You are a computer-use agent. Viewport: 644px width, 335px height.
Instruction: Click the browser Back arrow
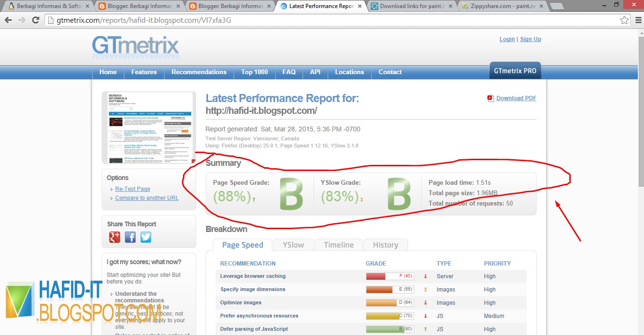9,20
